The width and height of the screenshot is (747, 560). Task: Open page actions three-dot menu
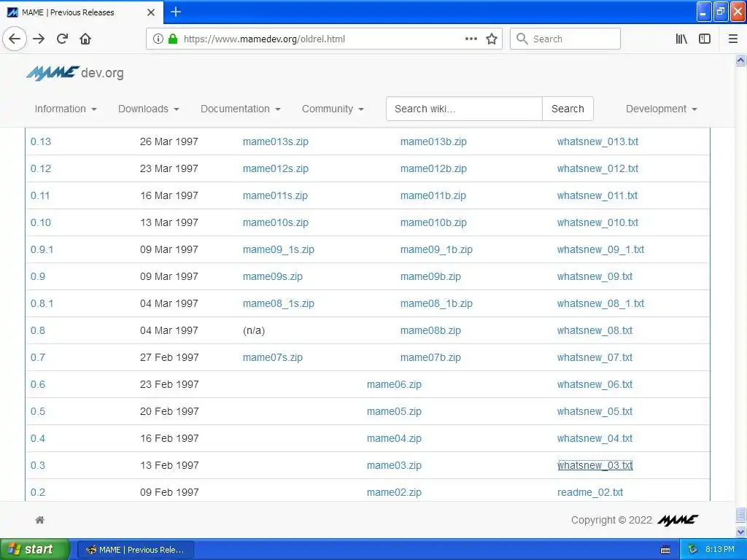(x=471, y=39)
